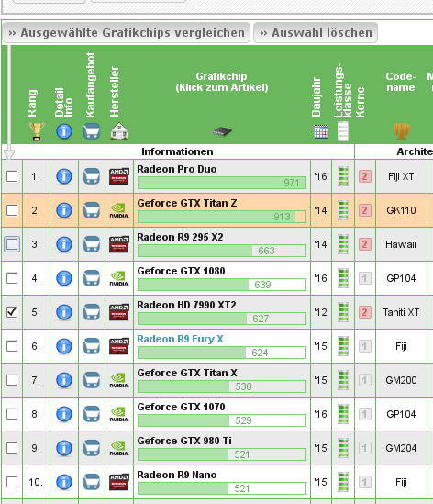Click shopping cart for Radeon R9 Fury X
The width and height of the screenshot is (433, 504).
pyautogui.click(x=92, y=346)
